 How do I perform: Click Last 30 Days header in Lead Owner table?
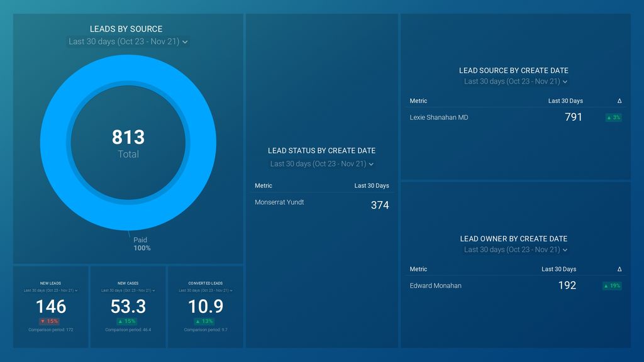point(558,269)
